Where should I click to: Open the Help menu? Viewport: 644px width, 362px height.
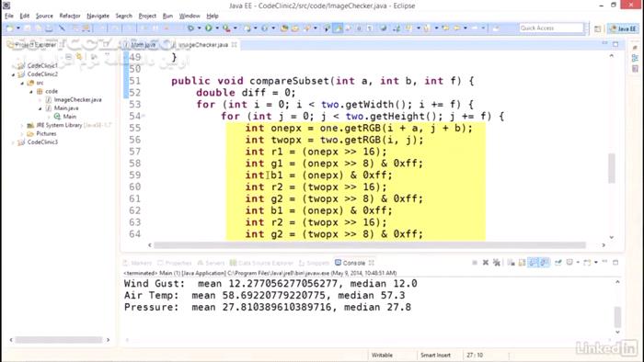(212, 16)
